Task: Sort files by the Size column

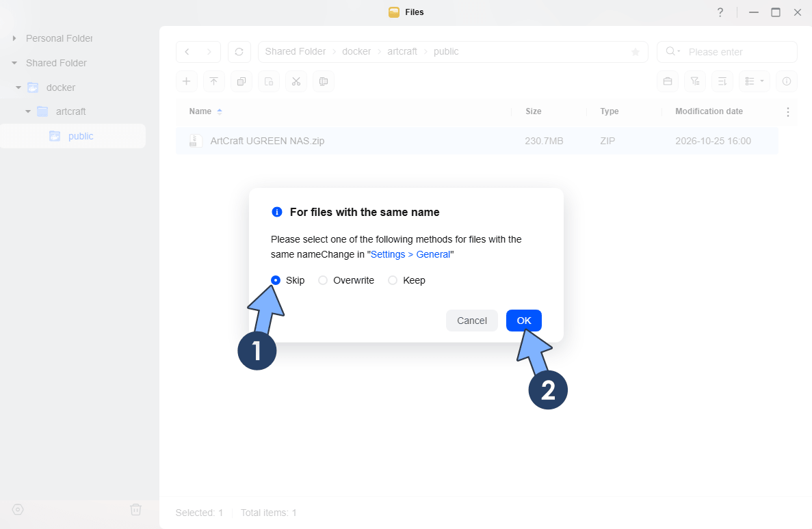Action: [534, 111]
